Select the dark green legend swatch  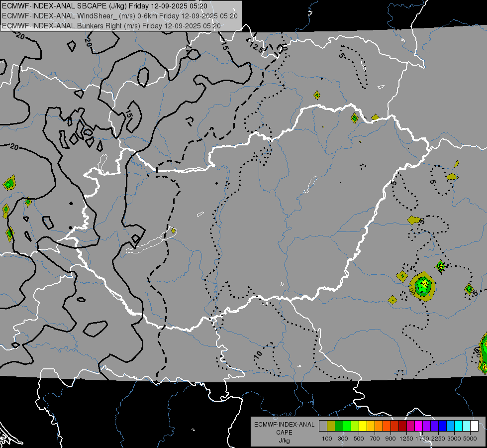coord(339,426)
